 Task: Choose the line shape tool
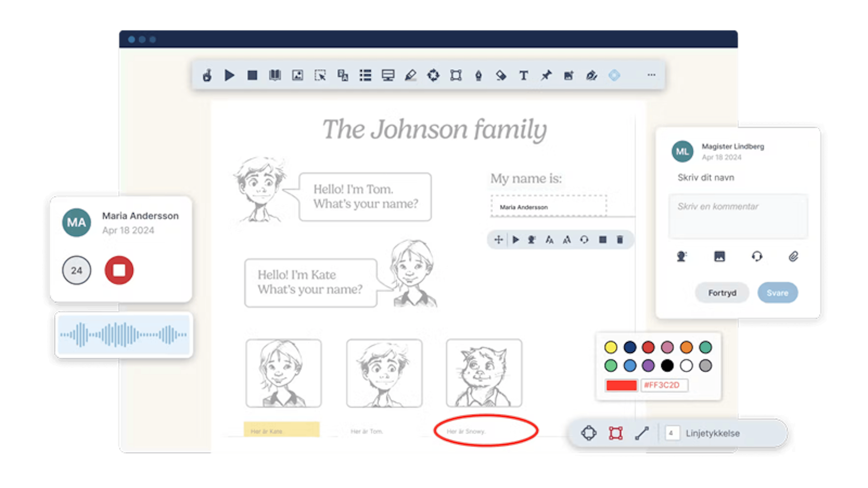coord(642,433)
